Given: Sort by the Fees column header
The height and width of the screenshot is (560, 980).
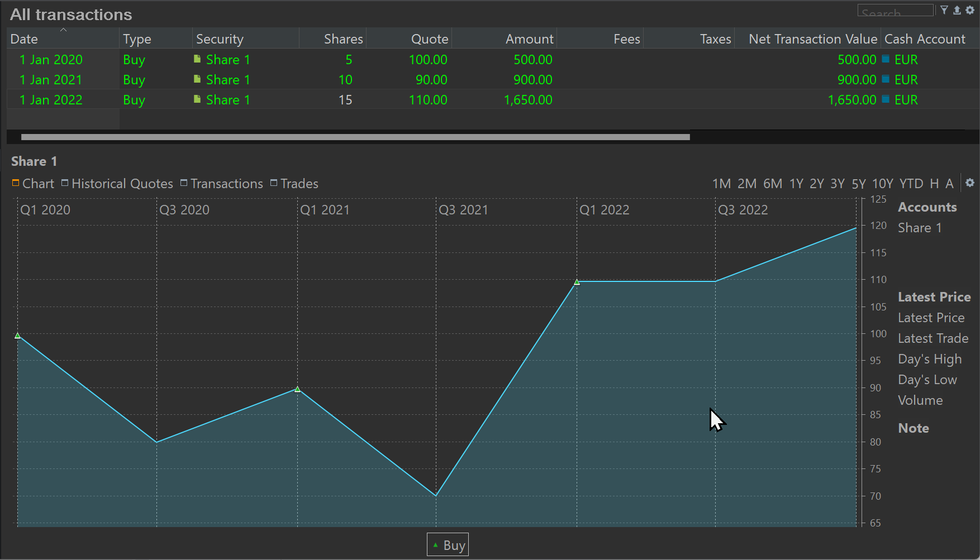Looking at the screenshot, I should (x=600, y=39).
